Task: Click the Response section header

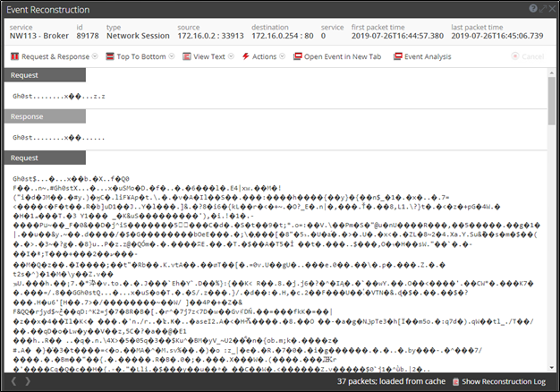Action: (x=45, y=116)
